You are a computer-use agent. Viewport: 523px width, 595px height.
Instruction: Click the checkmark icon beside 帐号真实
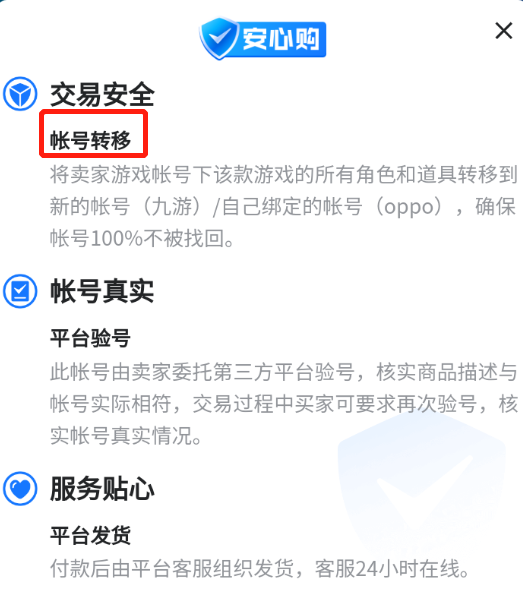[x=20, y=291]
